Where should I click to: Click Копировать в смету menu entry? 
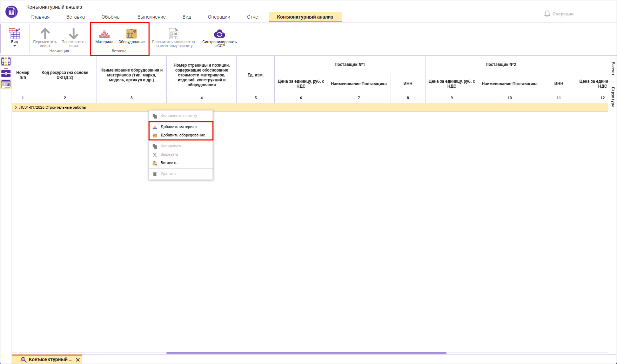(181, 116)
